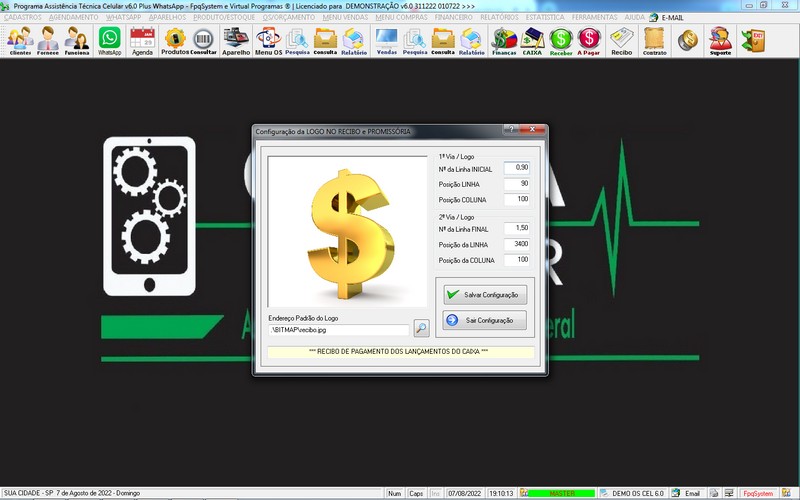Click FpqSystem link in status bar

click(x=758, y=493)
